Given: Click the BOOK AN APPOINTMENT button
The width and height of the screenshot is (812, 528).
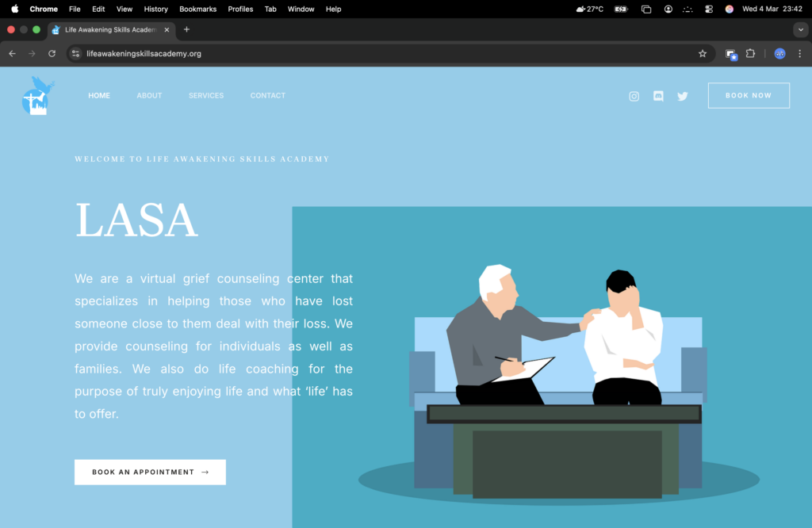Looking at the screenshot, I should (149, 472).
